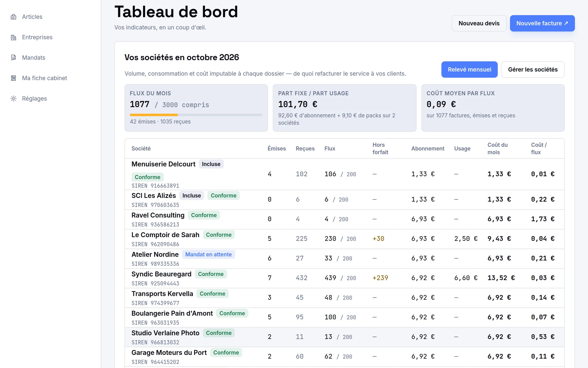Click the Mandats document icon
The width and height of the screenshot is (588, 368).
(14, 58)
